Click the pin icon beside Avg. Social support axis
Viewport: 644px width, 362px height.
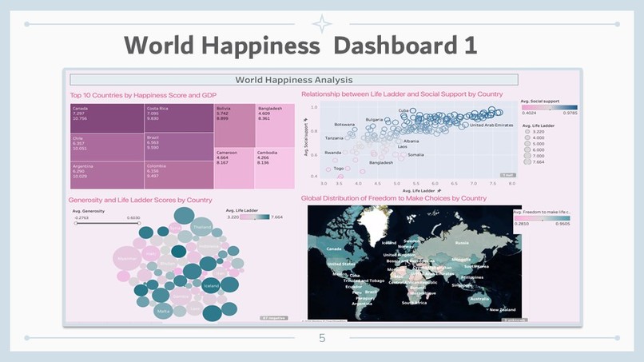tap(305, 120)
